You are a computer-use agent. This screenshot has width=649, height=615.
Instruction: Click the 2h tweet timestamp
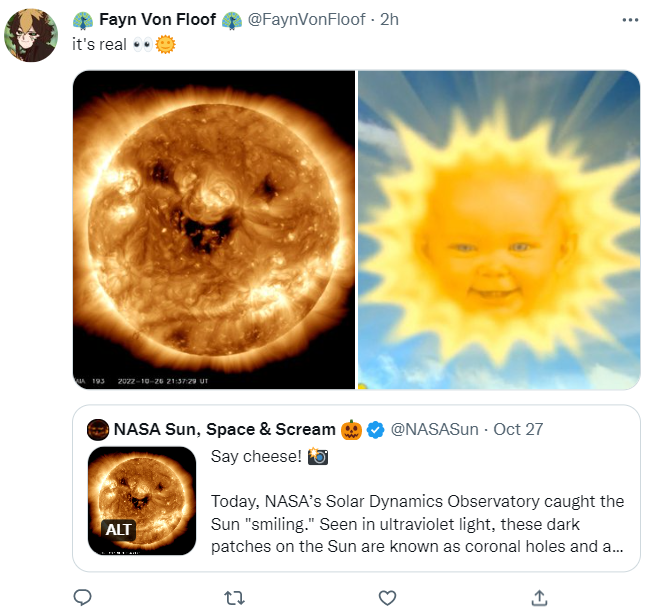[x=390, y=20]
